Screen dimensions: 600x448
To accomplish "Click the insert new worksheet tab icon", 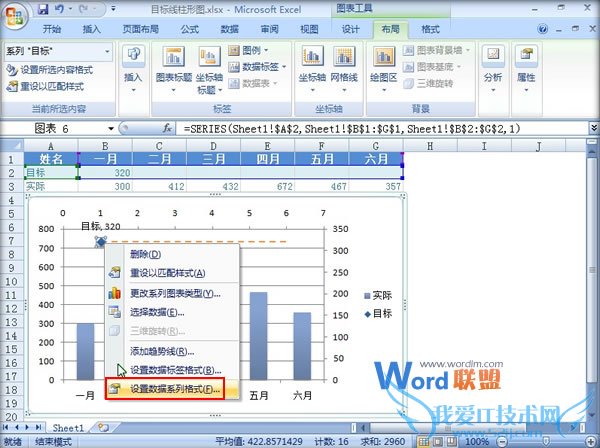I will pyautogui.click(x=103, y=427).
